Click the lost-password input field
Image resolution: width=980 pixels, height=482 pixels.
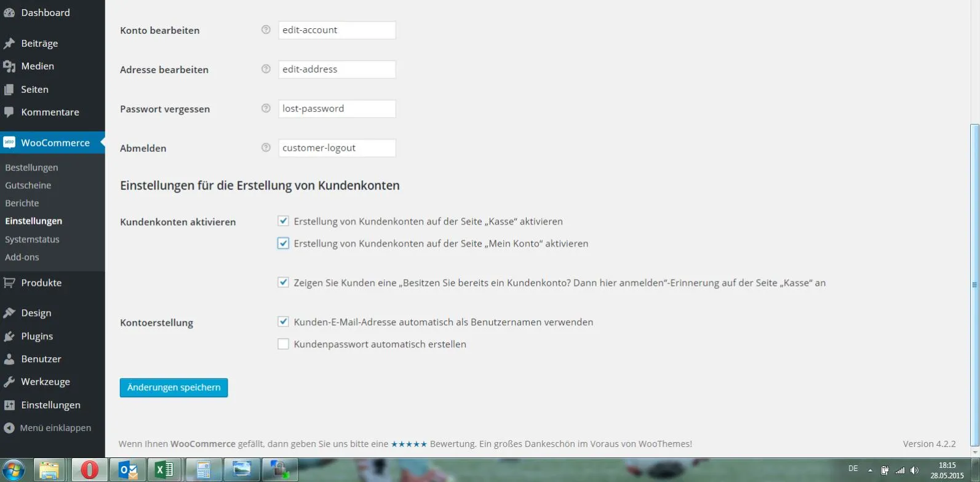pos(337,109)
